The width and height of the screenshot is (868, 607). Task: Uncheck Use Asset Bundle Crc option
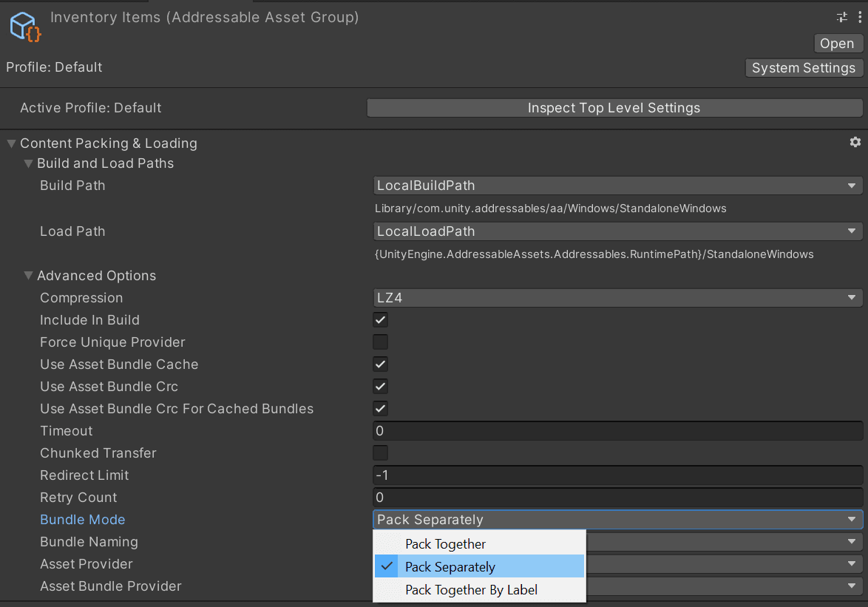(x=380, y=387)
